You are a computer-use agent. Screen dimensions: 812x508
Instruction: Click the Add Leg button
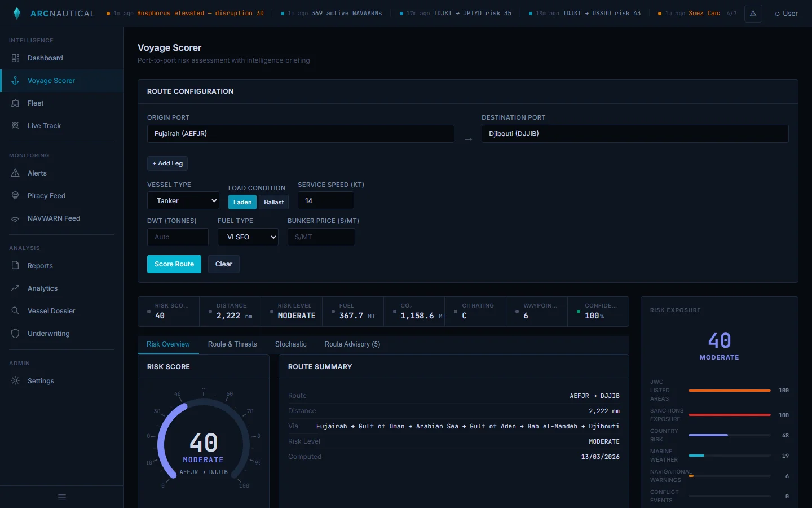(x=167, y=164)
